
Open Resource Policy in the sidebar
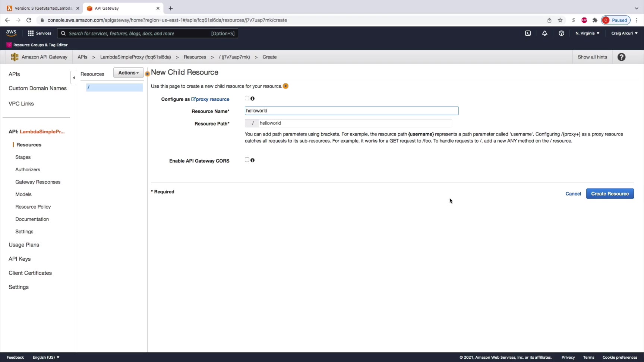tap(33, 207)
